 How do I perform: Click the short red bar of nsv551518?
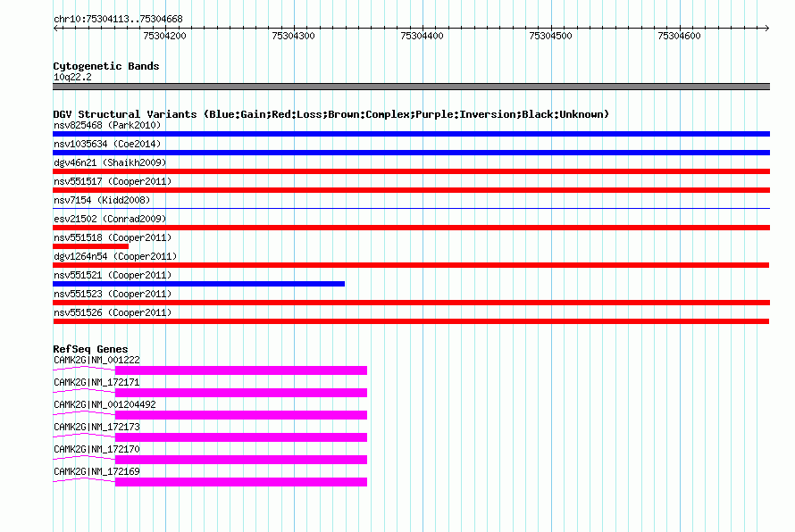click(x=91, y=246)
